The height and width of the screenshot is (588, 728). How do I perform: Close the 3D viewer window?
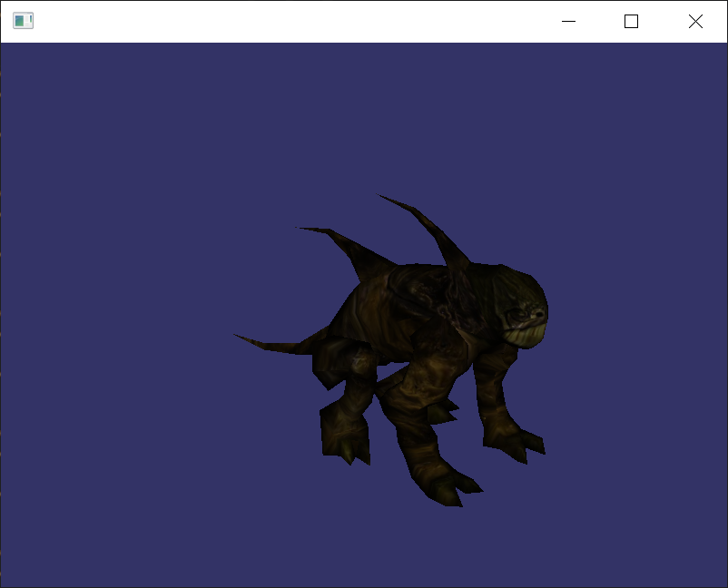pos(695,22)
